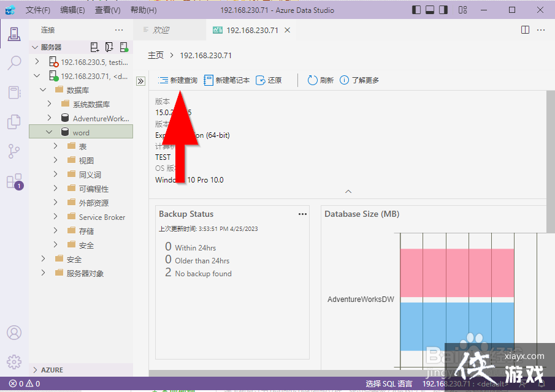
Task: Open 了解更多 to learn more
Action: (x=364, y=80)
